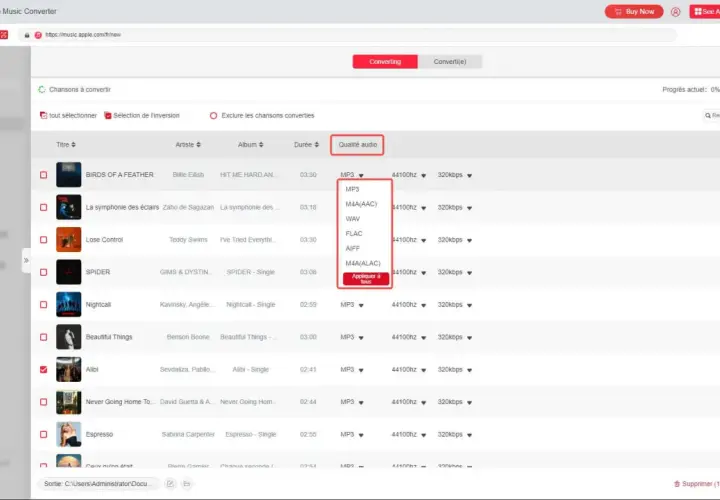The image size is (720, 500).
Task: Open MP3 format dropdown for Nightcall
Action: (352, 305)
